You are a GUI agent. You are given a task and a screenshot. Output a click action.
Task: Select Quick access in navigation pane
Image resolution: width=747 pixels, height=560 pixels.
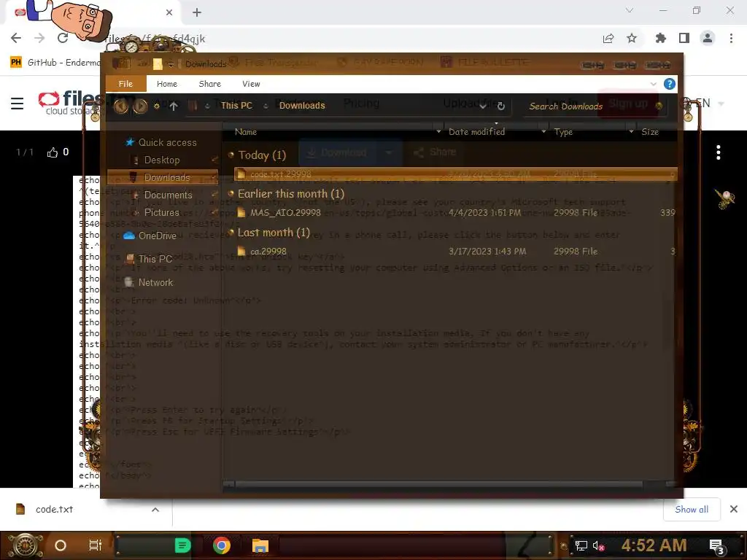click(167, 142)
